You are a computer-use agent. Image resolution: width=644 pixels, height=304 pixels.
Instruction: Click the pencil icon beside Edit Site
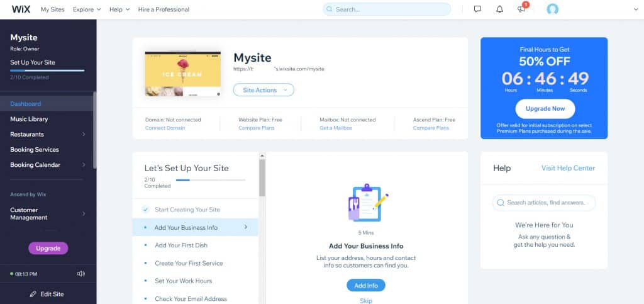point(33,294)
